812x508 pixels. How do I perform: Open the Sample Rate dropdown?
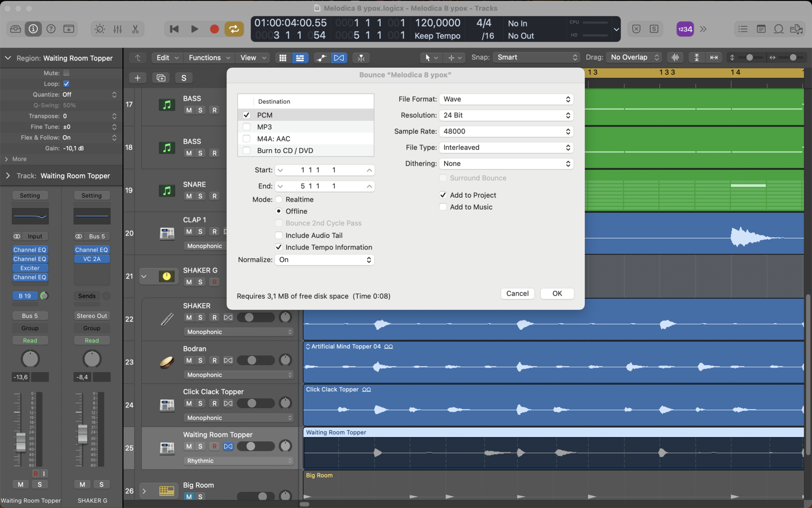point(506,131)
